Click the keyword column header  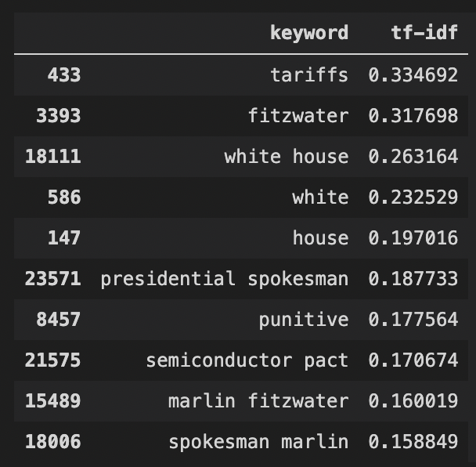coord(309,33)
